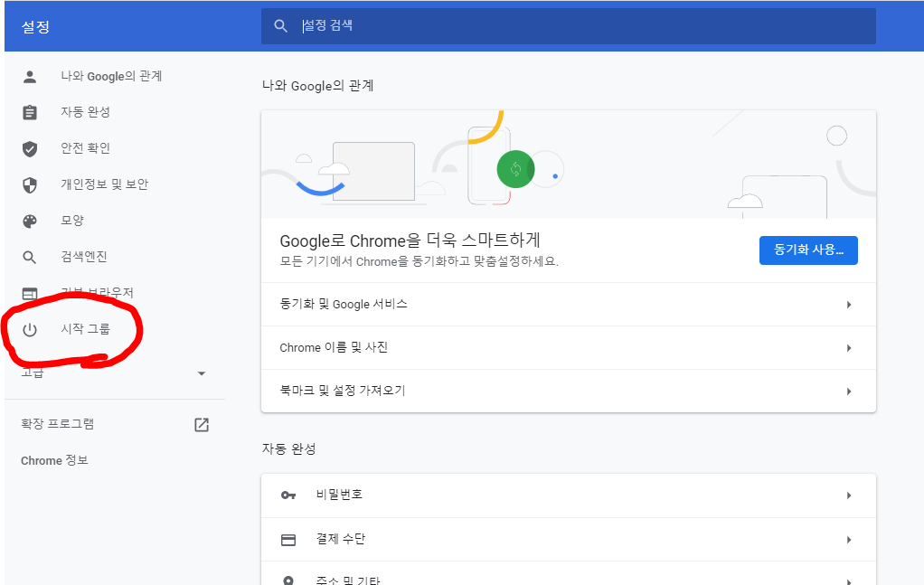Click the clipboard icon beside 자동 완성
Screen dimensions: 924x585
coord(30,112)
